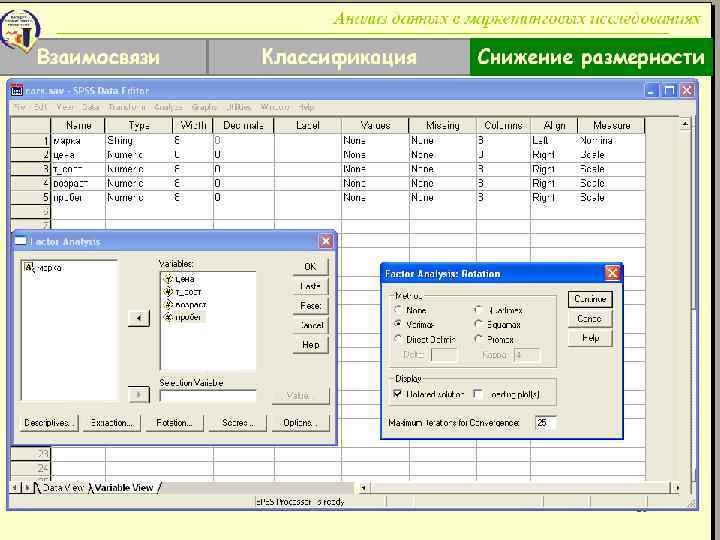
Task: Click the Measure column header
Action: tap(611, 125)
